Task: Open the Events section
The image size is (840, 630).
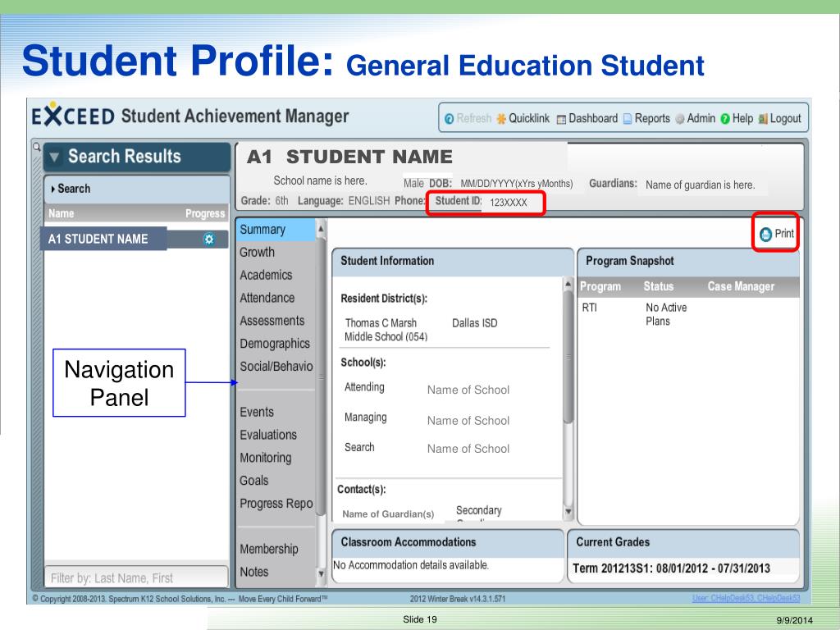Action: tap(257, 412)
